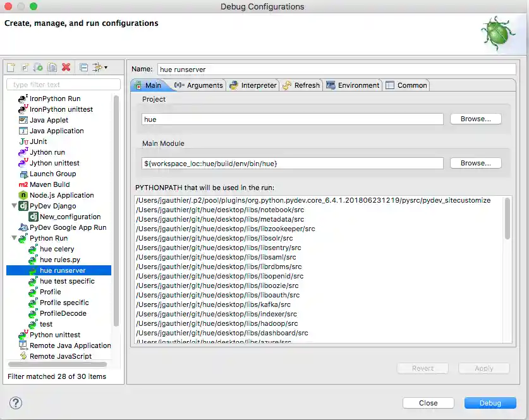Select the hue celery configuration
The width and height of the screenshot is (529, 420).
point(53,249)
